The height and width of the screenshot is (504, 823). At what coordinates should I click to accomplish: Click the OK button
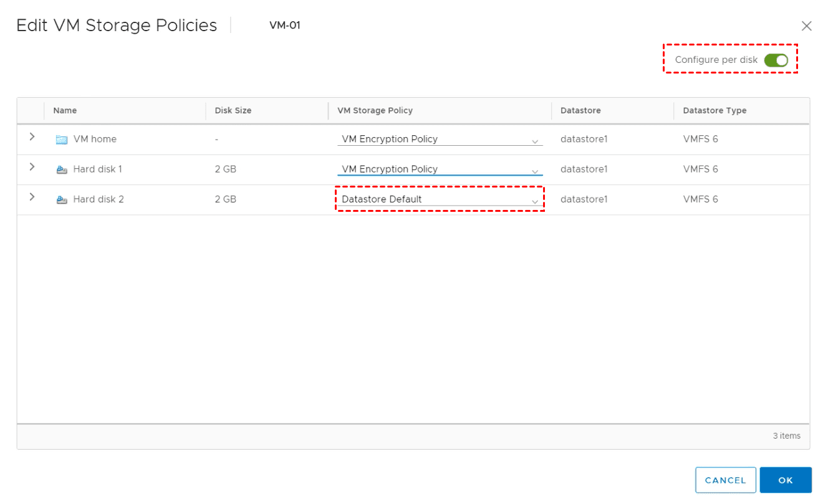point(785,480)
